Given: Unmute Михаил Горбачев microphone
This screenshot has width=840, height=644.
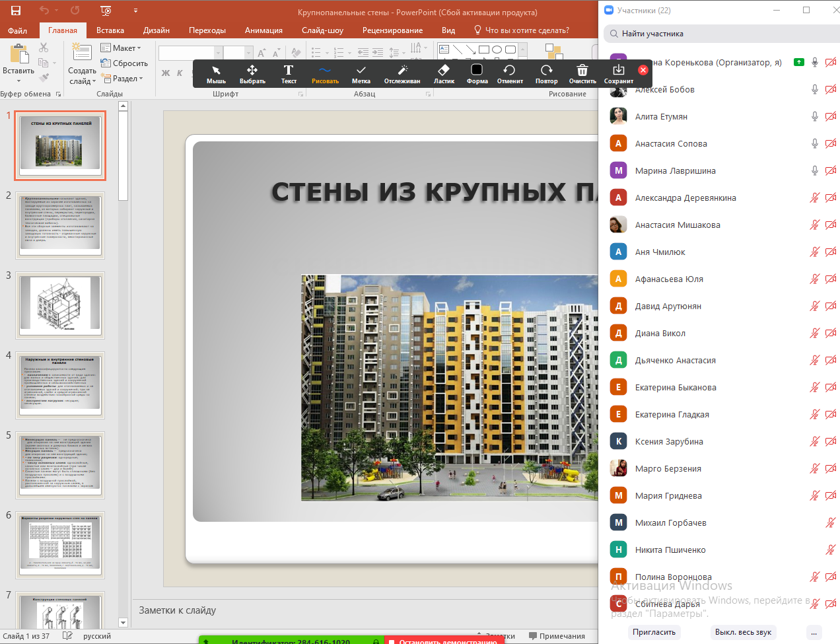Looking at the screenshot, I should click(x=831, y=522).
